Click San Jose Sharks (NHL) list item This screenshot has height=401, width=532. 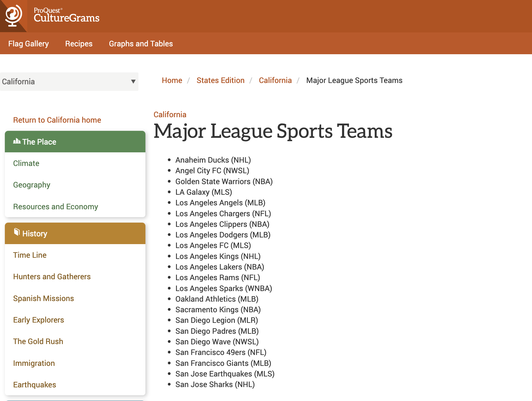[x=215, y=384]
